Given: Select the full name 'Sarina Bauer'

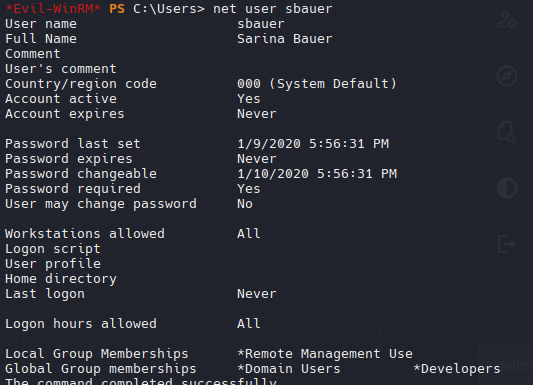Looking at the screenshot, I should [x=285, y=39].
